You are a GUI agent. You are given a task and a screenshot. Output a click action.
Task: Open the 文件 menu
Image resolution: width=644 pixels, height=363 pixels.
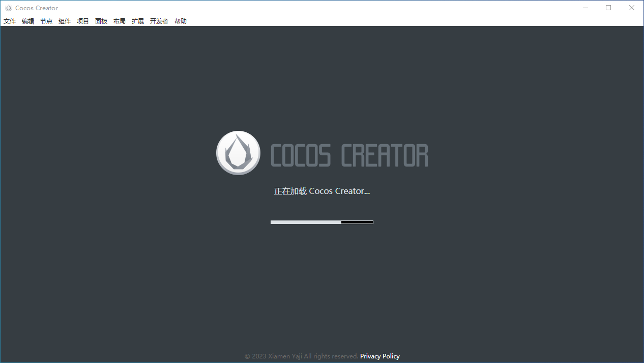click(10, 21)
